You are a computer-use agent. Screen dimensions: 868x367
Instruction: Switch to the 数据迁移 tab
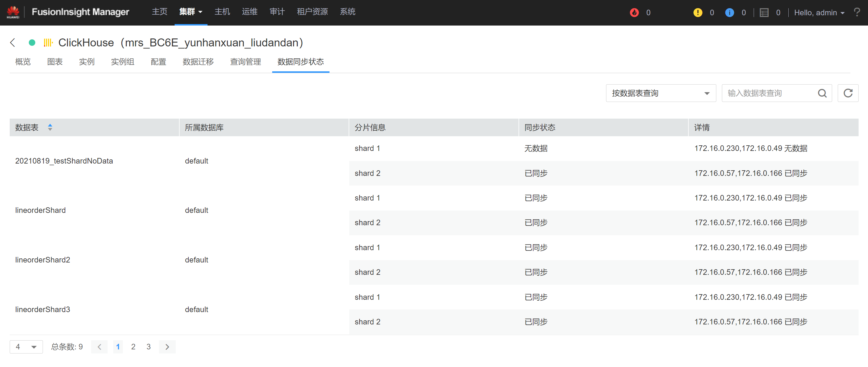(198, 62)
